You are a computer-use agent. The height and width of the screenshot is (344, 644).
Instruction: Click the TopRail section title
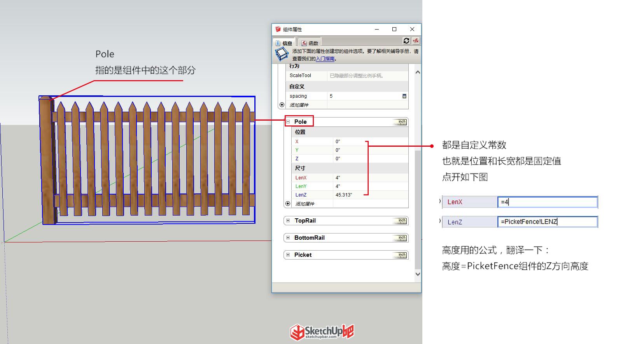tap(305, 221)
